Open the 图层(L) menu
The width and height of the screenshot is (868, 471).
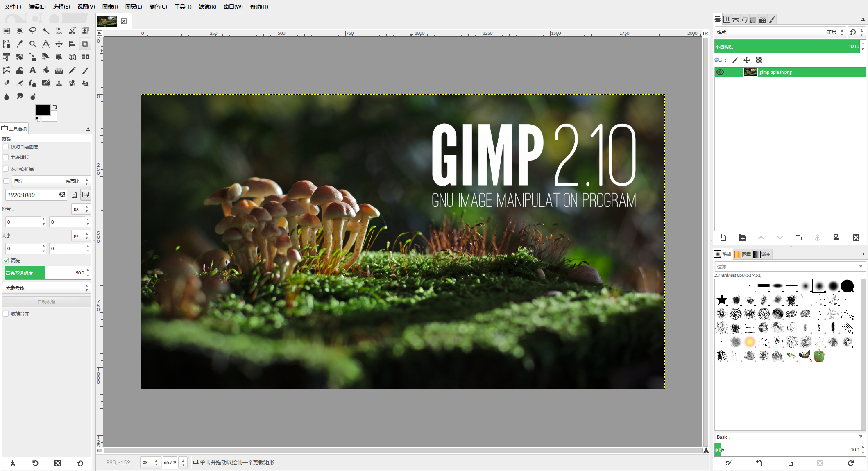[x=134, y=7]
